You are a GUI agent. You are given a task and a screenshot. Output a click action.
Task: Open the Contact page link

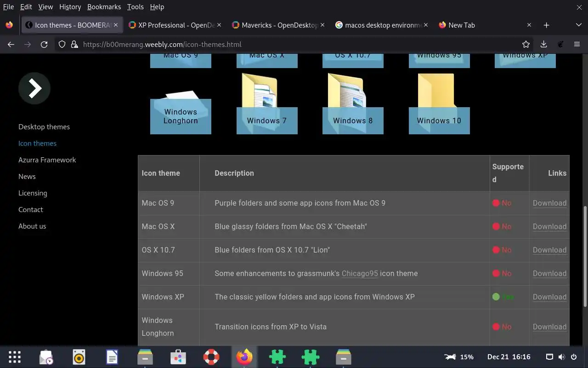click(x=30, y=209)
